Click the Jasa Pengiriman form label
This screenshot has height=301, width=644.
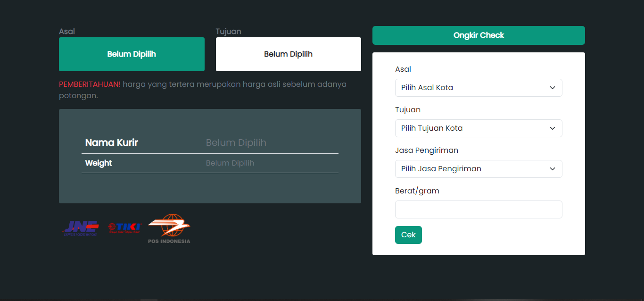[x=427, y=150]
